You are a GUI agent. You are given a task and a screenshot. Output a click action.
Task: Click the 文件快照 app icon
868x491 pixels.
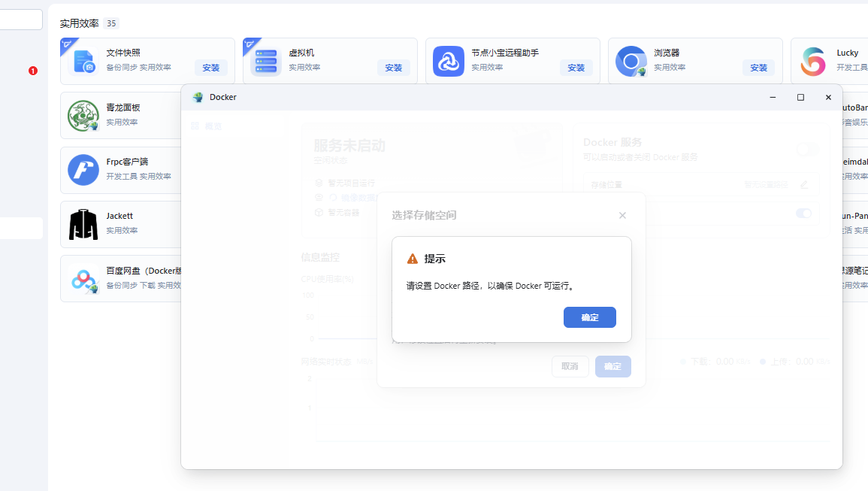[x=83, y=62]
